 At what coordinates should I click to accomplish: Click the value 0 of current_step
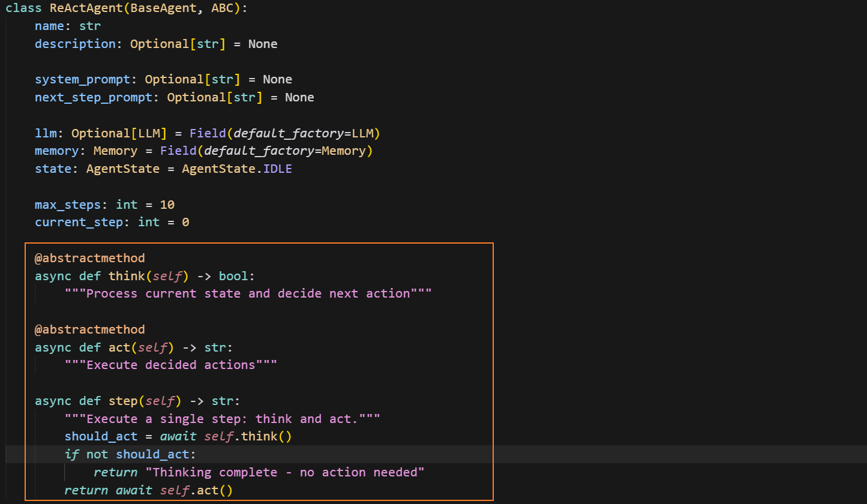186,222
